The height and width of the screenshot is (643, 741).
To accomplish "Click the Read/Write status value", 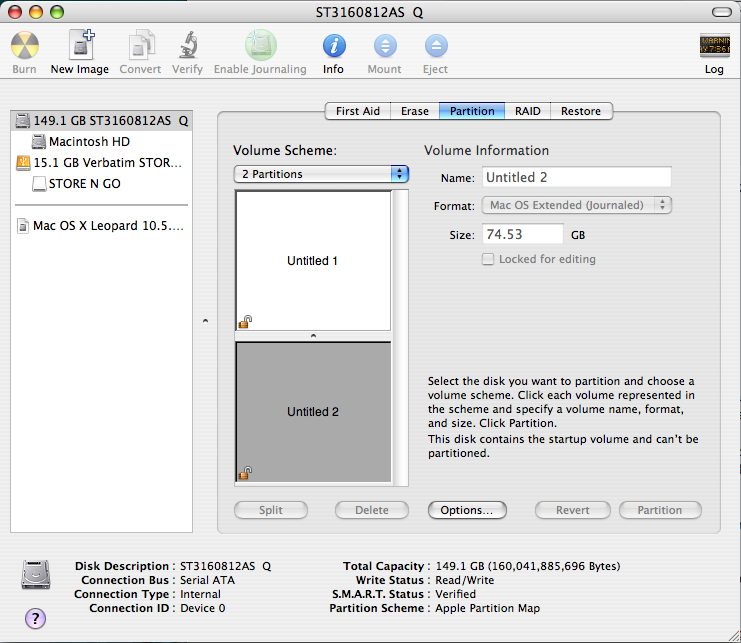I will (465, 580).
